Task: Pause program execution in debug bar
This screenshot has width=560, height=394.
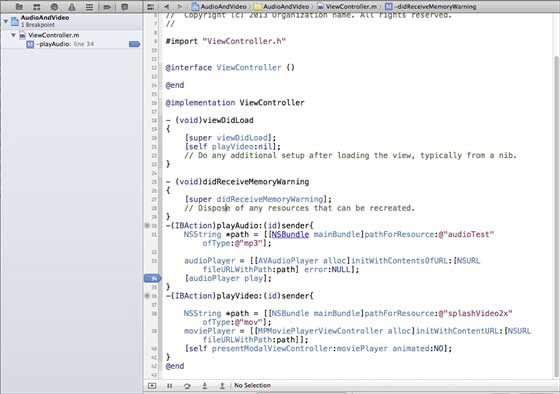Action: (x=170, y=386)
